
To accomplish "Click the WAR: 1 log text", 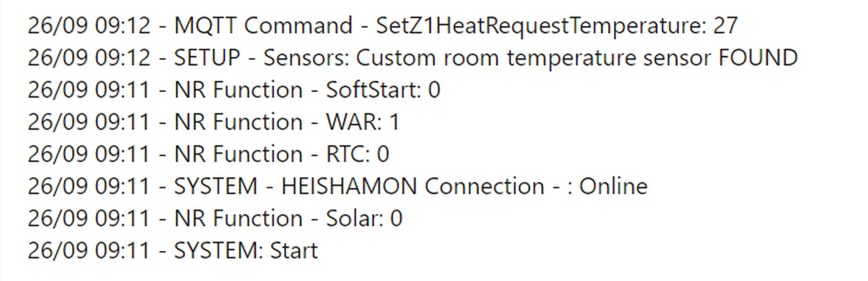I will [x=362, y=122].
